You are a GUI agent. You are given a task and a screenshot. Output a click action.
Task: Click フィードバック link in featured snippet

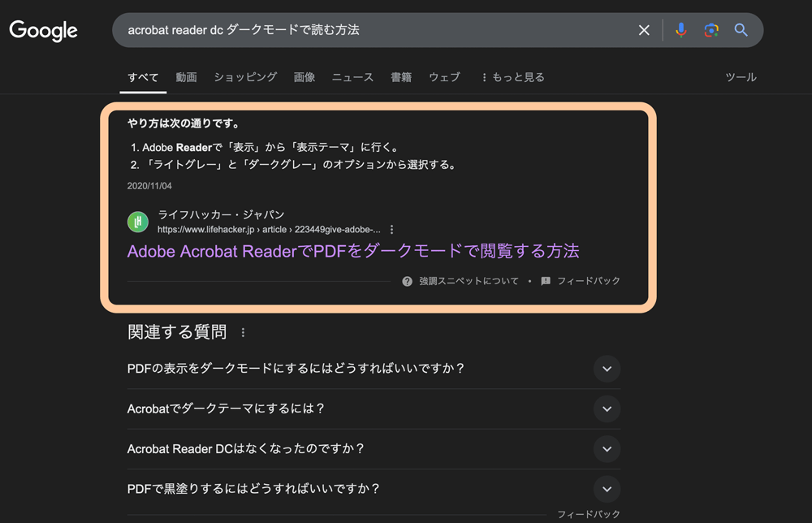click(588, 281)
